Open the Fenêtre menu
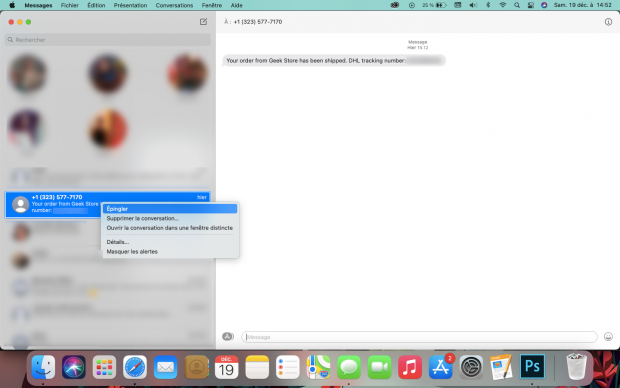 click(x=212, y=5)
